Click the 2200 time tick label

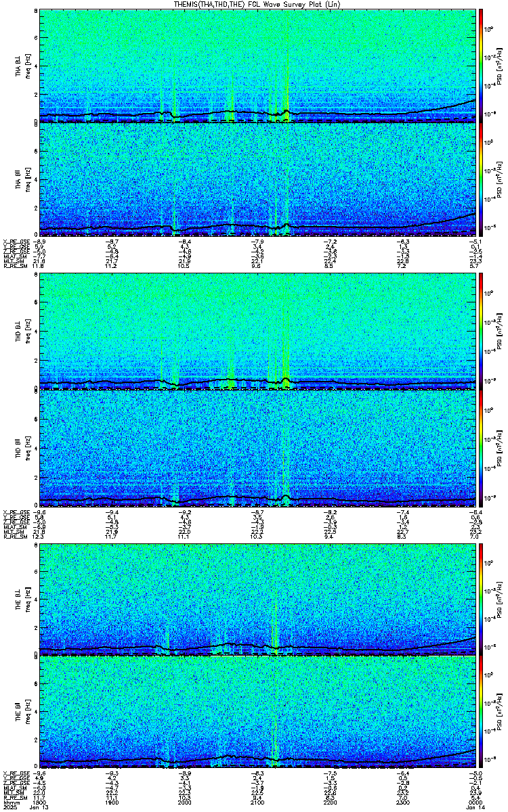pyautogui.click(x=331, y=803)
